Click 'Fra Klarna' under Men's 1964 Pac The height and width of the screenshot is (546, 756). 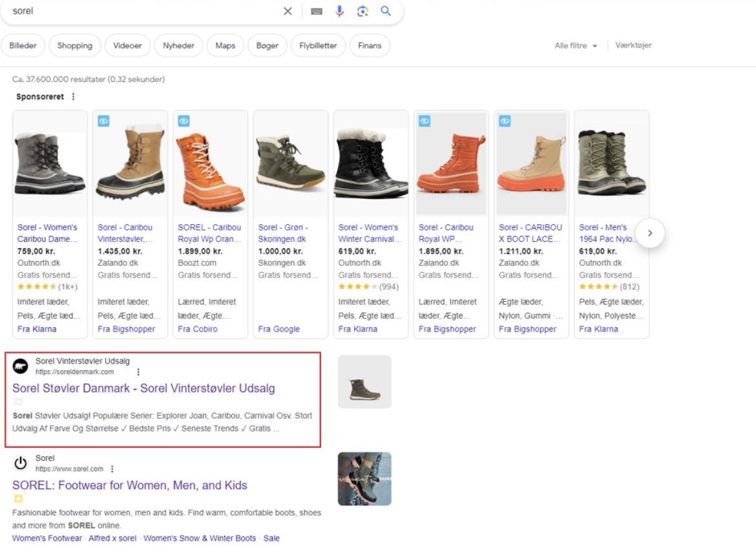[598, 329]
